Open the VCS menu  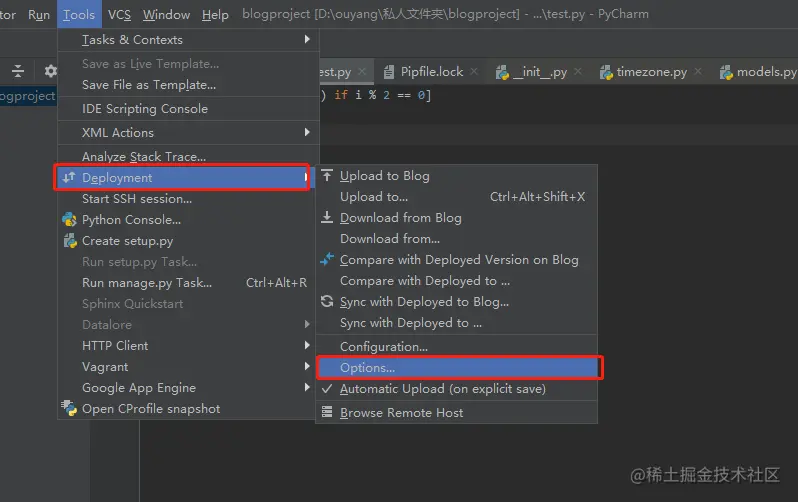click(x=120, y=15)
